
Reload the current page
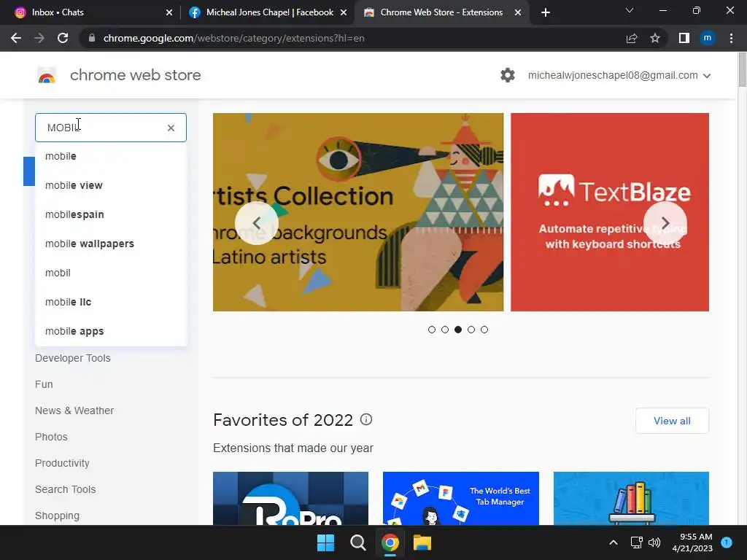tap(63, 38)
